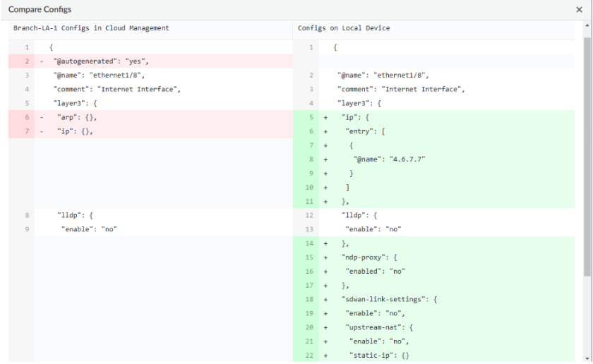The width and height of the screenshot is (593, 364).
Task: Click the Compare Configs dialog title
Action: pos(40,10)
